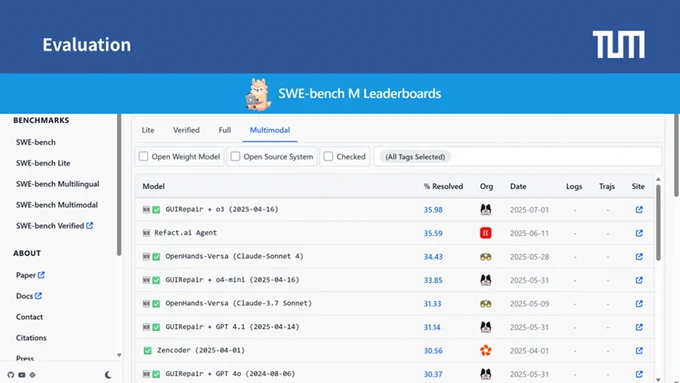Click the Refact.ai Agent model name
This screenshot has width=680, height=383.
click(186, 232)
